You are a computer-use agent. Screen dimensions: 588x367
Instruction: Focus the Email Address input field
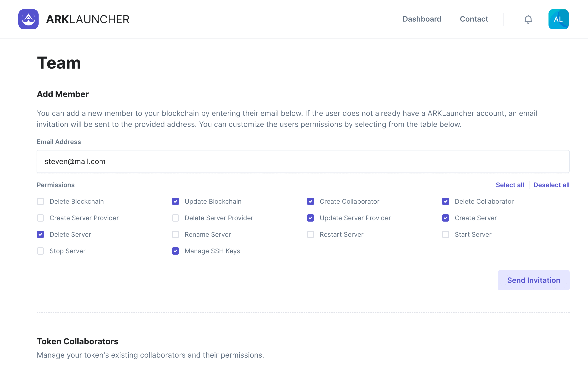point(303,161)
